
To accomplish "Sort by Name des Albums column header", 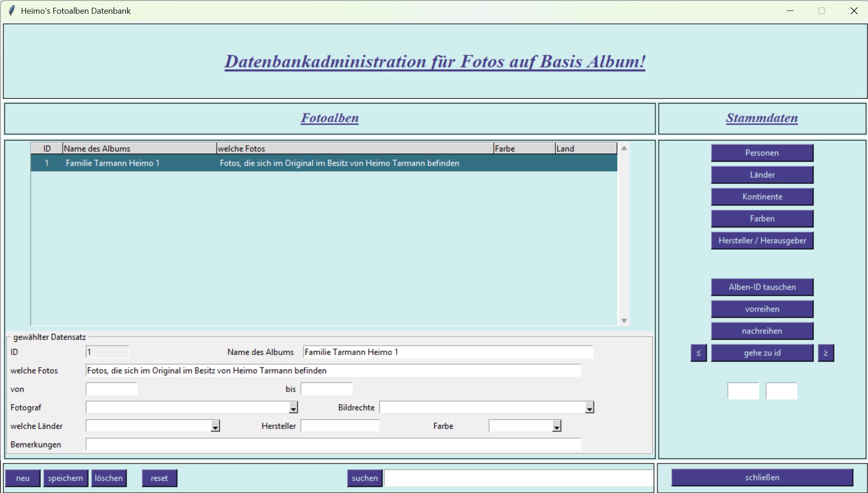I will [x=139, y=148].
